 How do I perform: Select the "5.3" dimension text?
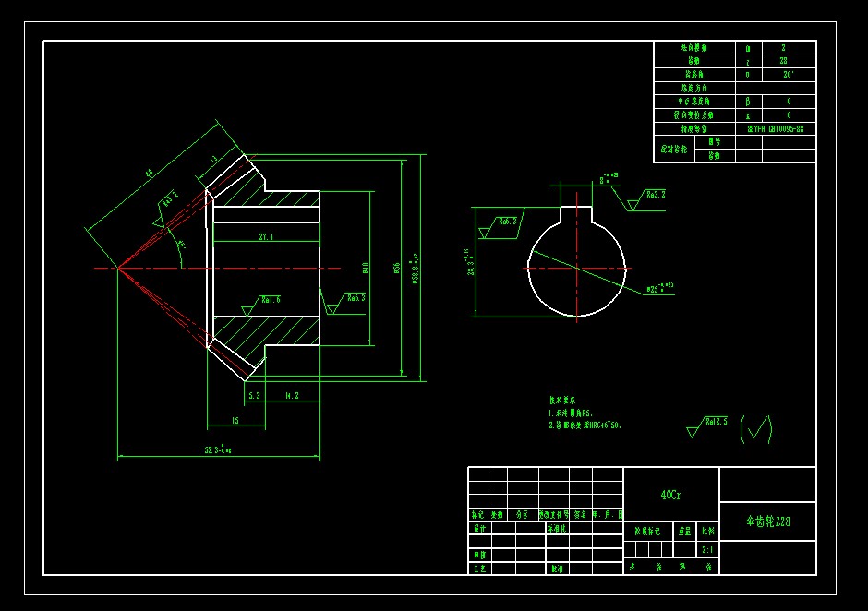[x=254, y=396]
